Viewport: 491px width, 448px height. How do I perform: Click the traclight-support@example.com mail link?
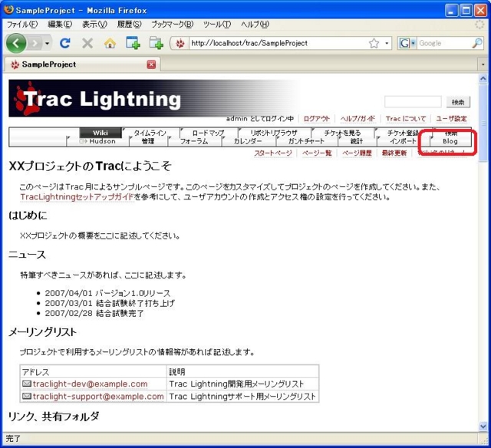click(x=98, y=397)
